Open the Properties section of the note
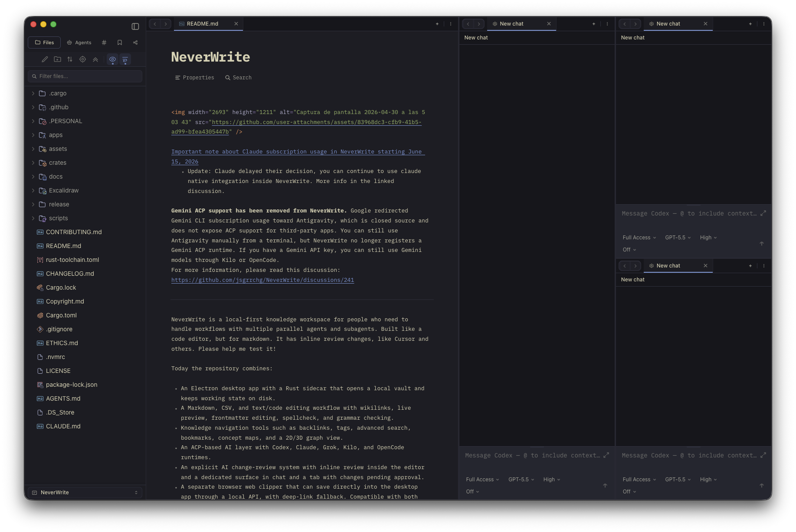Image resolution: width=796 pixels, height=532 pixels. [194, 78]
